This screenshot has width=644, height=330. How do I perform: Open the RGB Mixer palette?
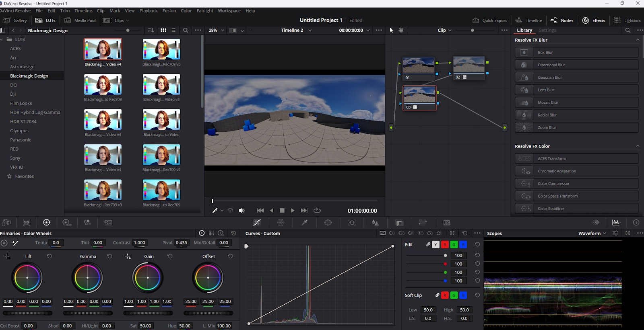87,223
